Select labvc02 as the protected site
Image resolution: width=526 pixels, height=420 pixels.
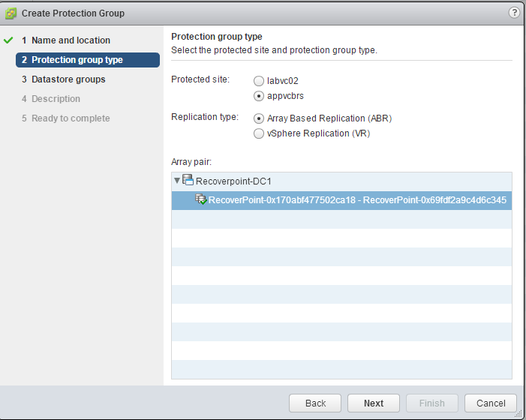pos(259,80)
